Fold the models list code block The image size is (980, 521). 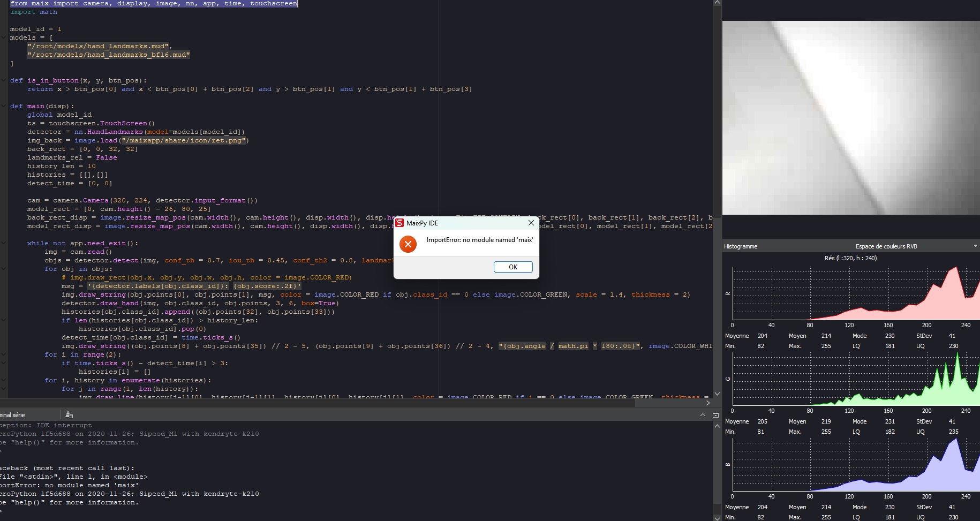tap(4, 37)
